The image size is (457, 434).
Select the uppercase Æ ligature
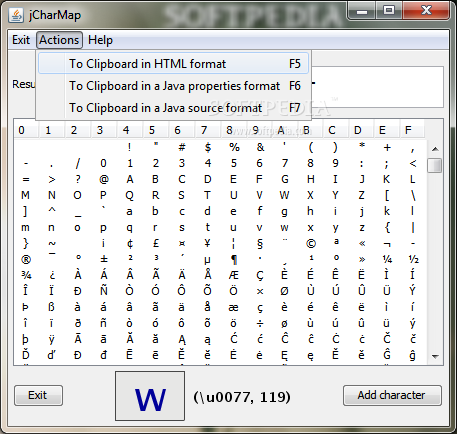[234, 275]
